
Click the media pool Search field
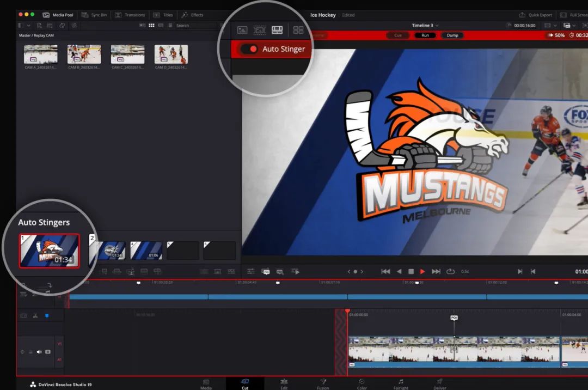(197, 26)
